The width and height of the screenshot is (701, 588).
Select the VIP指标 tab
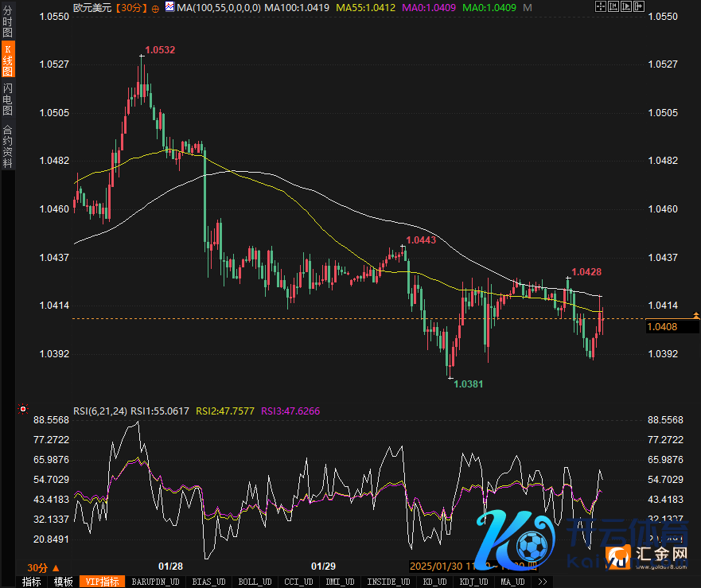(x=101, y=582)
